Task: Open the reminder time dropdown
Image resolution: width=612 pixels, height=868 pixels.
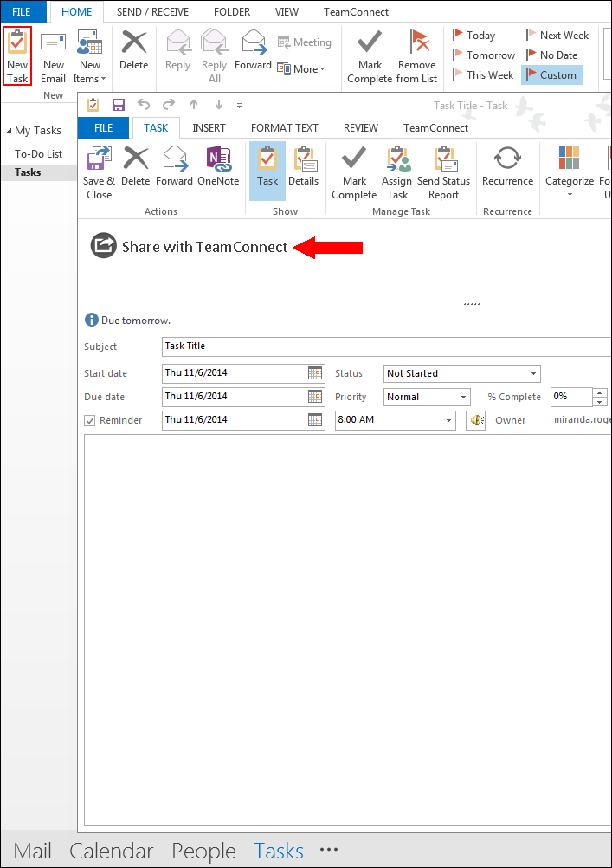Action: [x=448, y=421]
